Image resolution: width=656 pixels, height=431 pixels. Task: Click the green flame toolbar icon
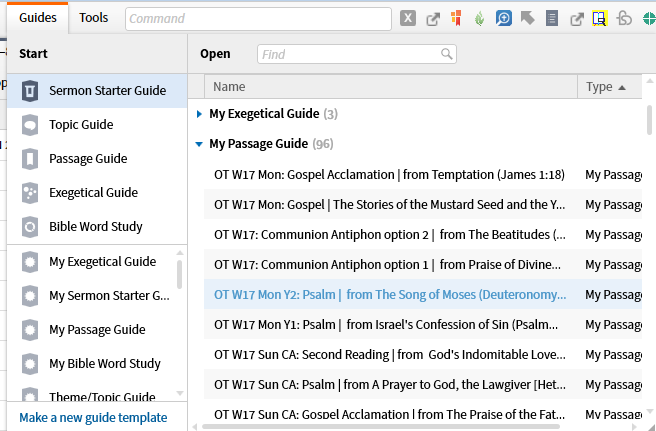(480, 18)
